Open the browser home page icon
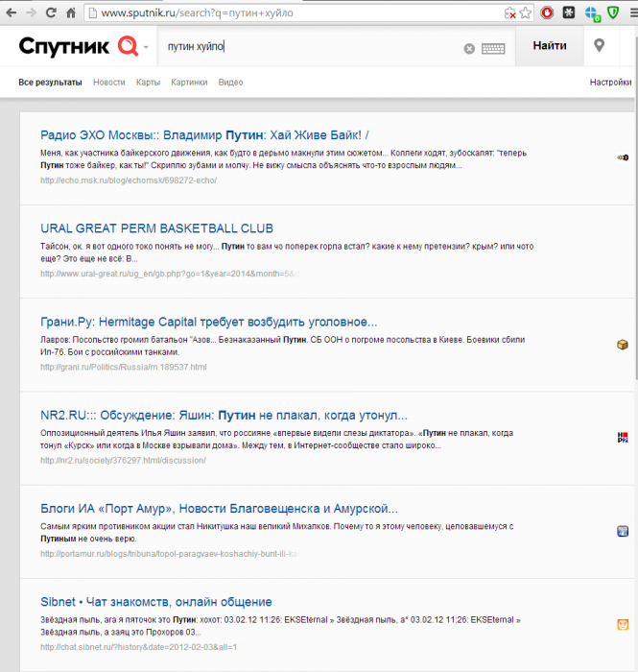Image resolution: width=638 pixels, height=672 pixels. click(71, 12)
